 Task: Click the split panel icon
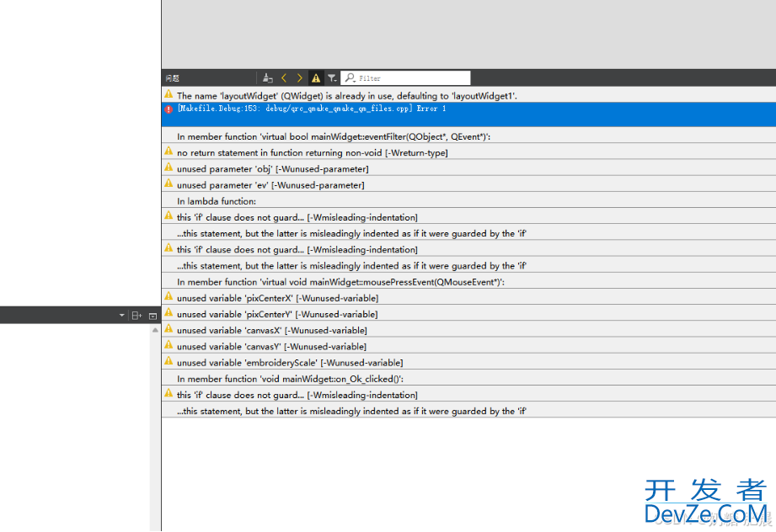click(136, 316)
